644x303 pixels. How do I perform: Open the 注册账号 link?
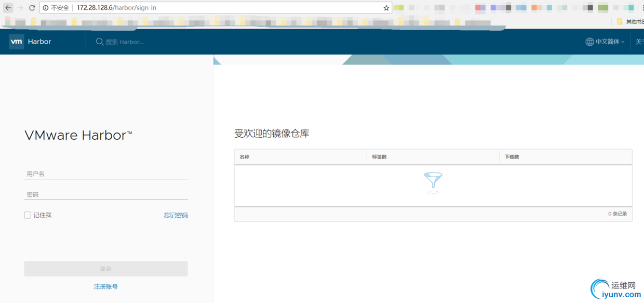point(106,286)
